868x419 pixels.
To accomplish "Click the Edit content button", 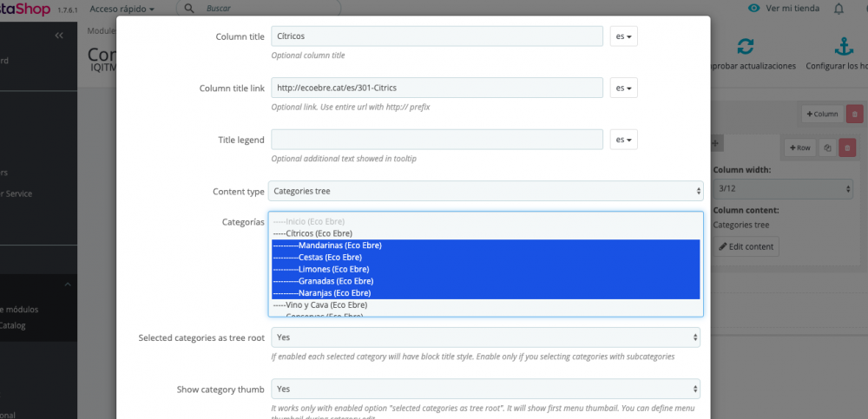I will click(746, 246).
